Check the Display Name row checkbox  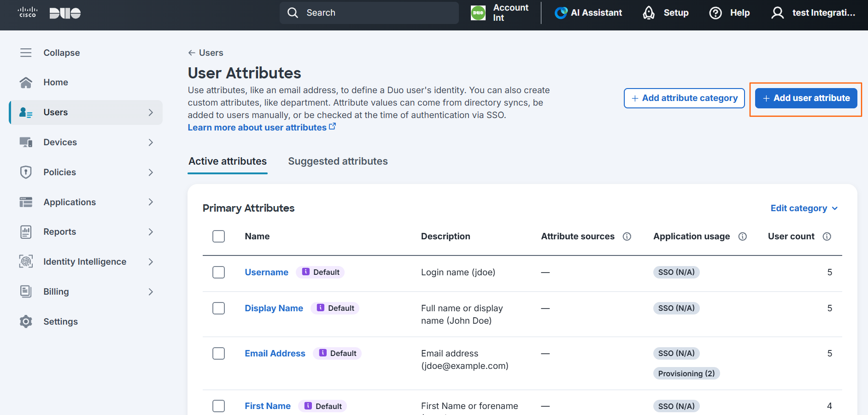click(219, 308)
